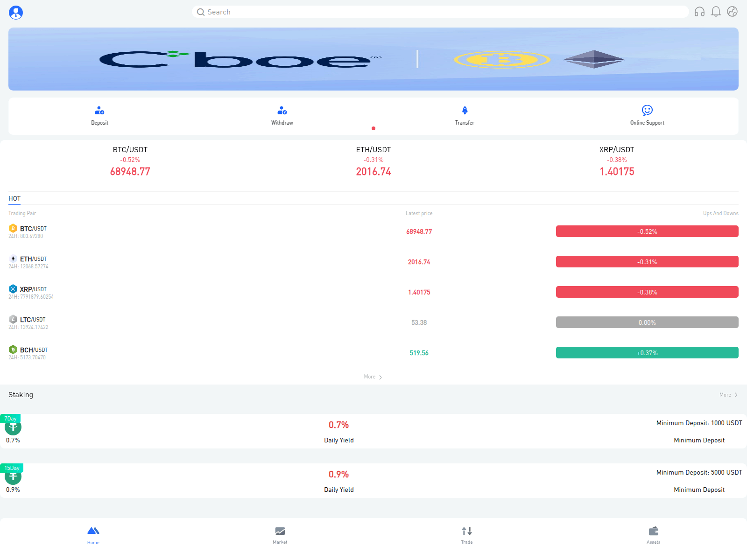Click the 53.38 LTC latest price
The width and height of the screenshot is (747, 560).
[x=419, y=323]
